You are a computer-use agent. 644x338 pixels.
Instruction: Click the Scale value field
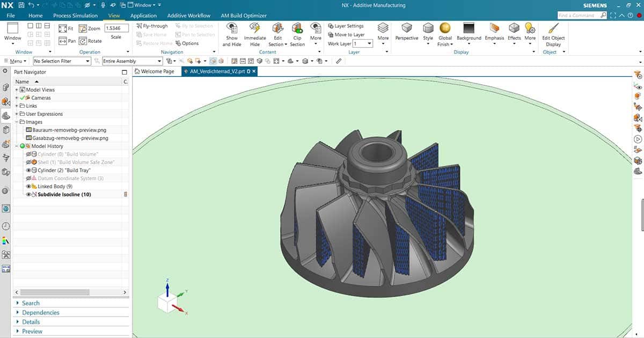116,28
